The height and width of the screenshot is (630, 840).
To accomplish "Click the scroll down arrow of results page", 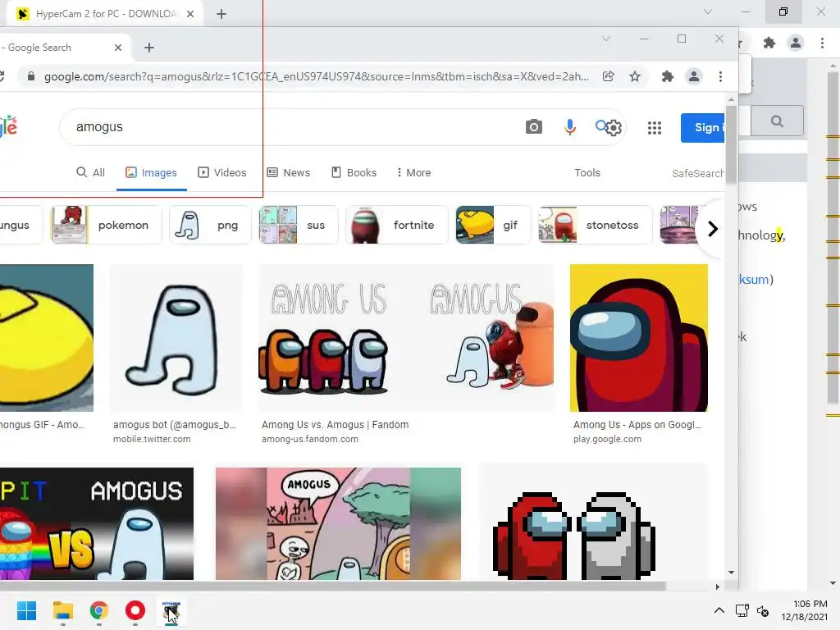I will [731, 573].
